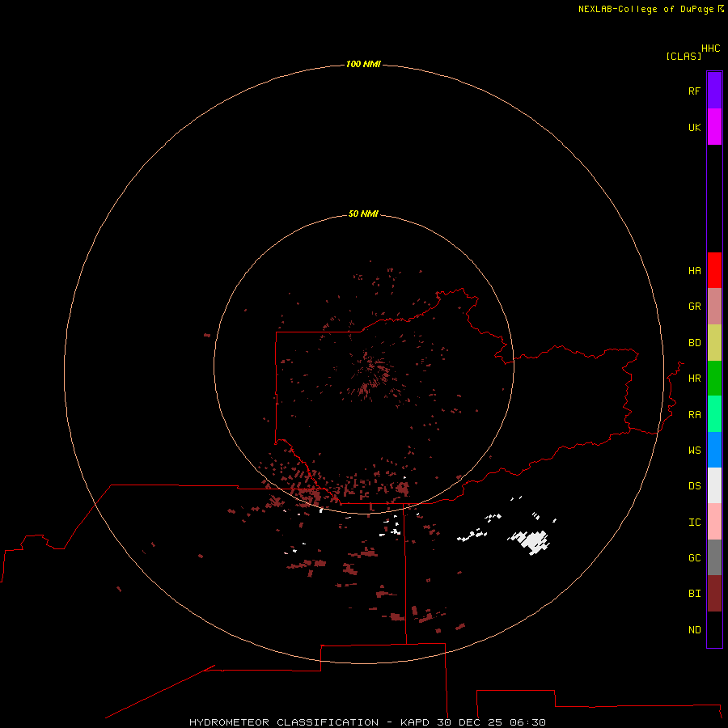
Task: Click the GR legend label
Action: 694,307
